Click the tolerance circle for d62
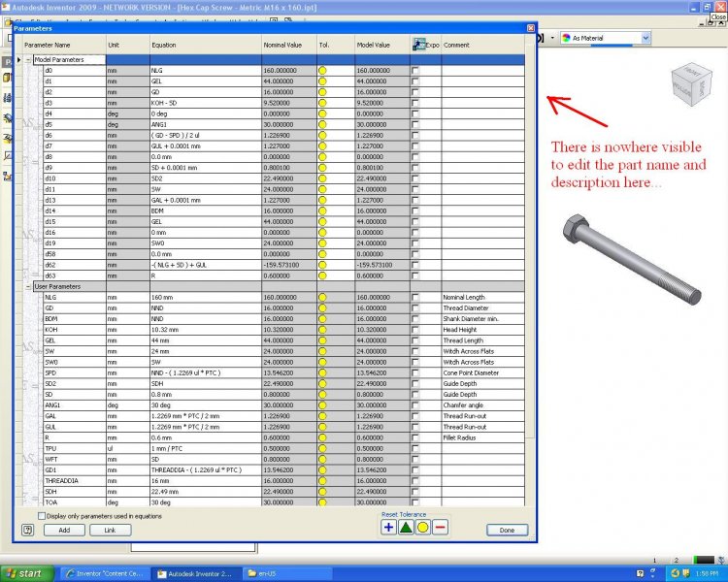Screen dimensions: 728x582 pyautogui.click(x=322, y=265)
